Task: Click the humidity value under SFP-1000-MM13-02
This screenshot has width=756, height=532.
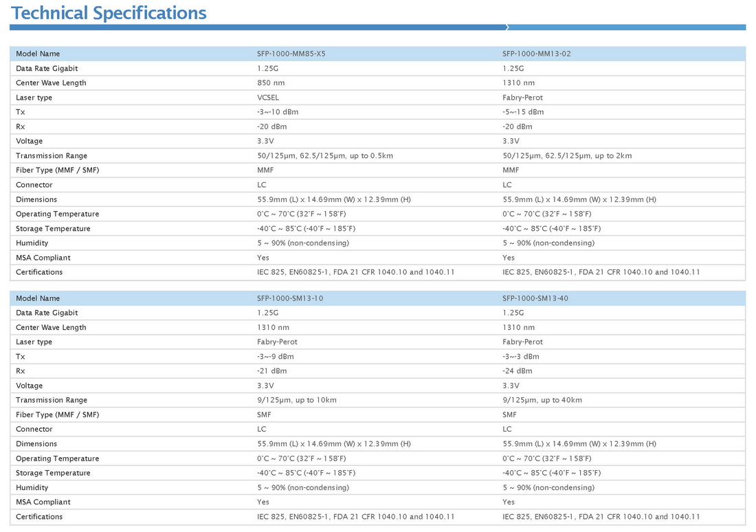Action: [x=548, y=243]
